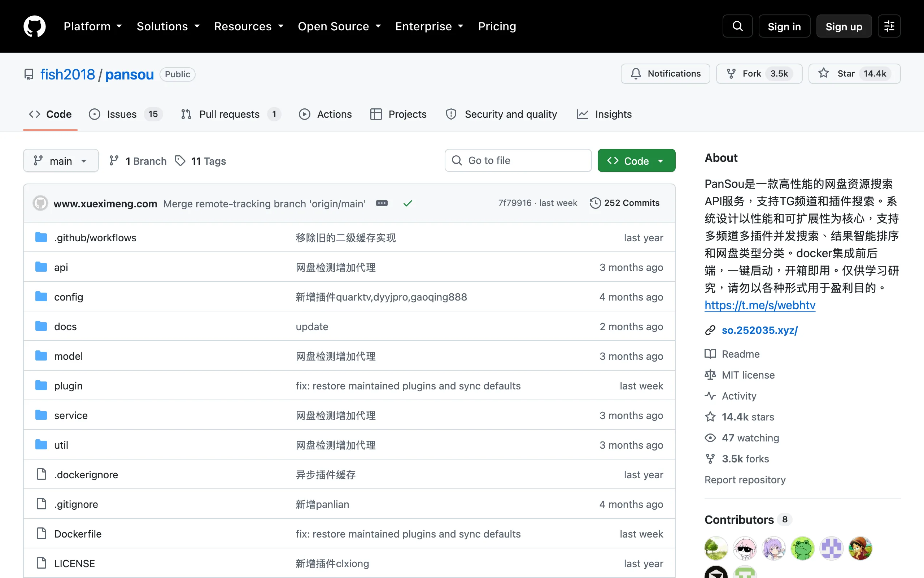This screenshot has height=578, width=924.
Task: Switch to Security and quality tab
Action: [501, 114]
